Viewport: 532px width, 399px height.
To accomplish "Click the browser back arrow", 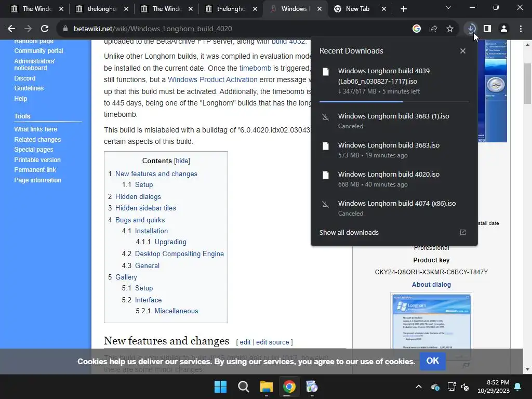I will click(x=11, y=29).
